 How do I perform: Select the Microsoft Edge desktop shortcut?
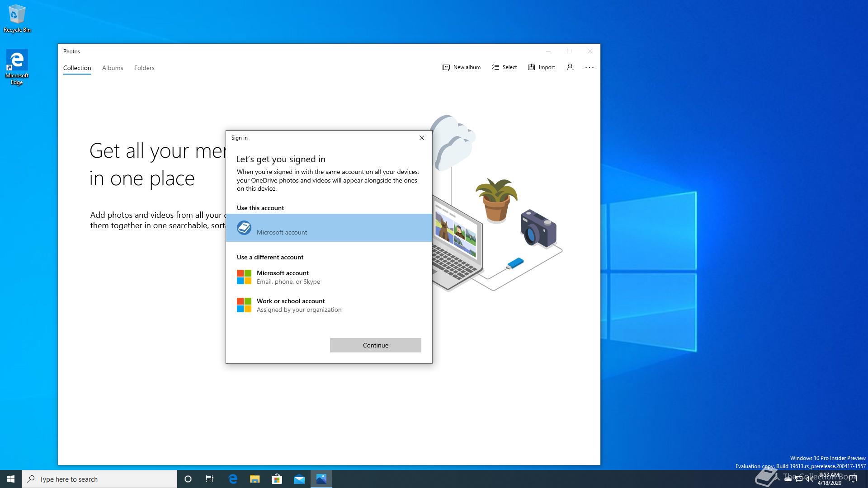(17, 67)
